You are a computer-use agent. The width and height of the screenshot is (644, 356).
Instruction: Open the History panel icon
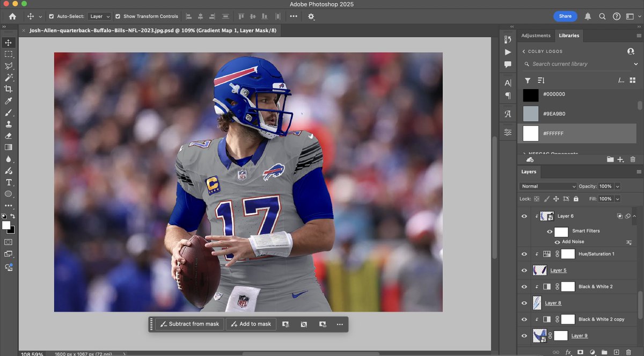[x=508, y=39]
